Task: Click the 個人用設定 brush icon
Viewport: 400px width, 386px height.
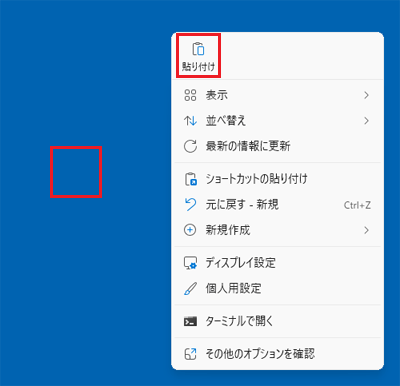Action: [190, 289]
